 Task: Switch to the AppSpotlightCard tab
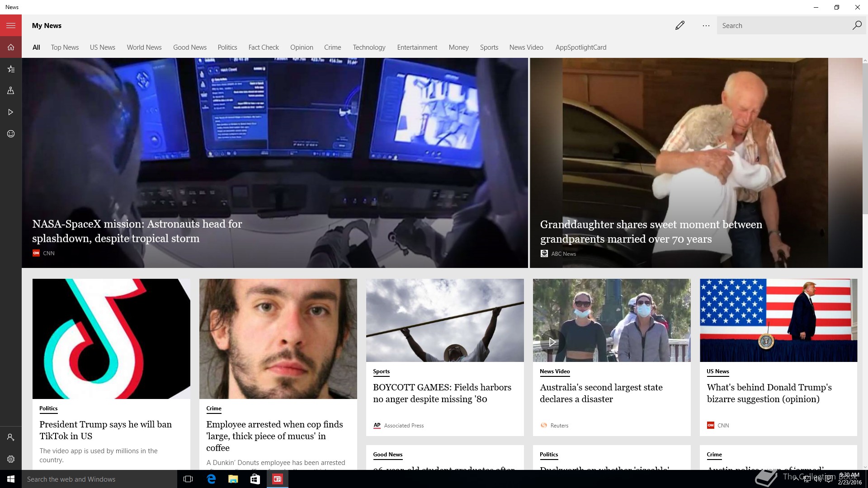581,47
